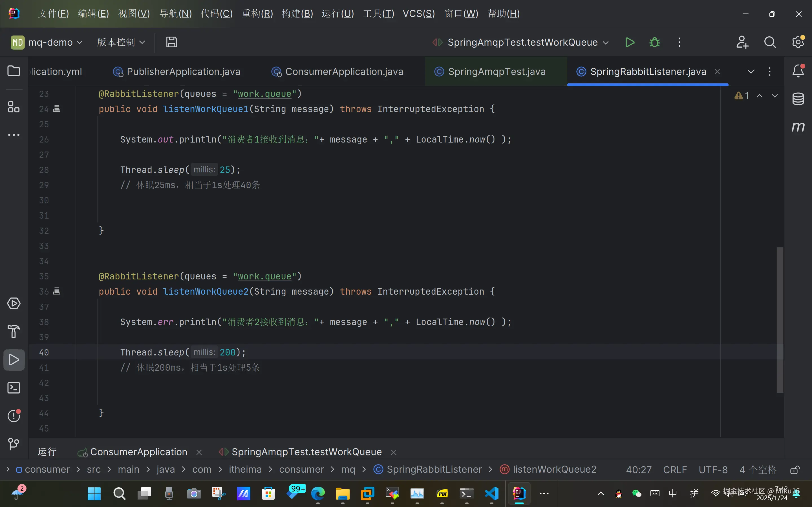
Task: Open the Maven tool window
Action: point(798,127)
